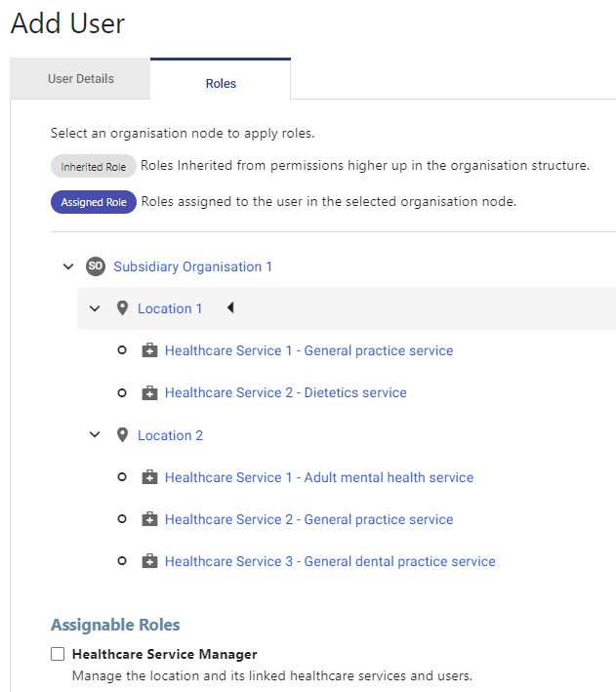Image resolution: width=616 pixels, height=692 pixels.
Task: Click the SO badge icon for Subsidiary Organisation 1
Action: click(96, 266)
